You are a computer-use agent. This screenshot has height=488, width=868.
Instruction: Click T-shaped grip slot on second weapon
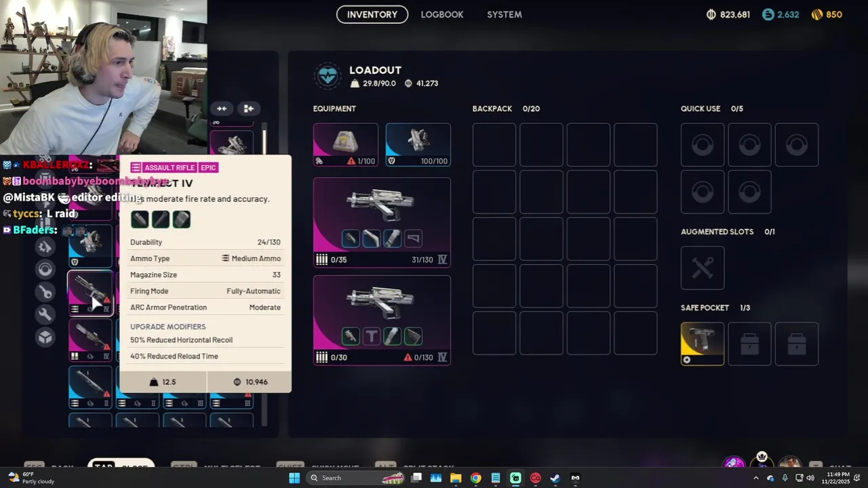coord(372,335)
